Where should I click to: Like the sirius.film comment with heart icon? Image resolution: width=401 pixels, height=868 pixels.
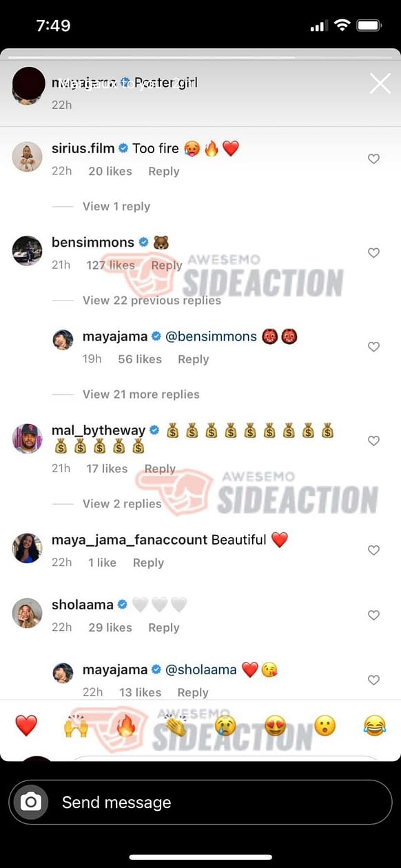(373, 159)
